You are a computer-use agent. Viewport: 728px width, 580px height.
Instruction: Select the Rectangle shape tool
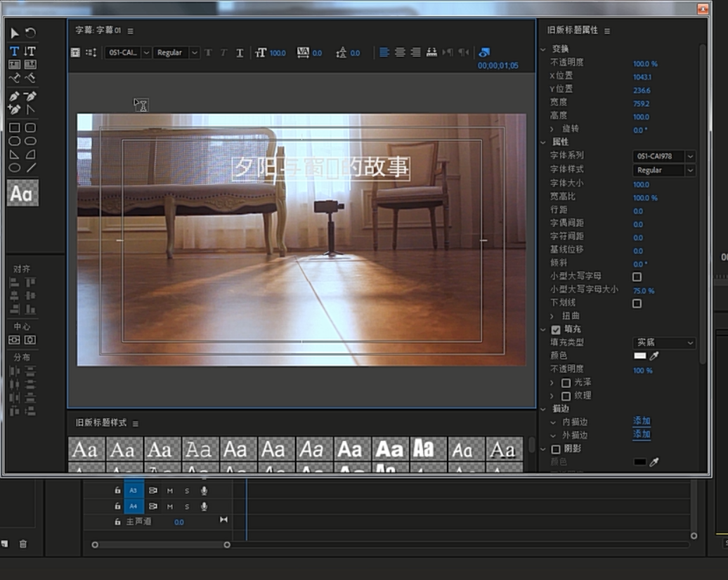(14, 128)
